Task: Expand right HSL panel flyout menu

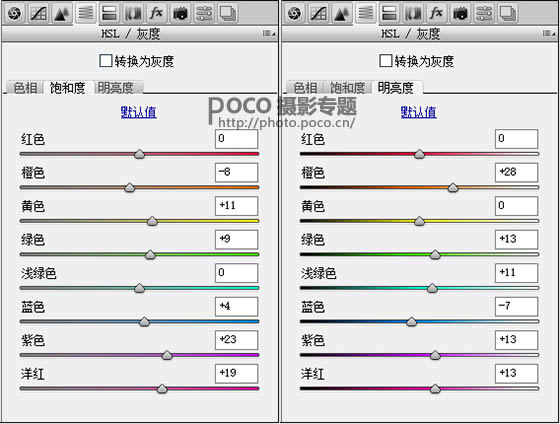Action: (549, 33)
